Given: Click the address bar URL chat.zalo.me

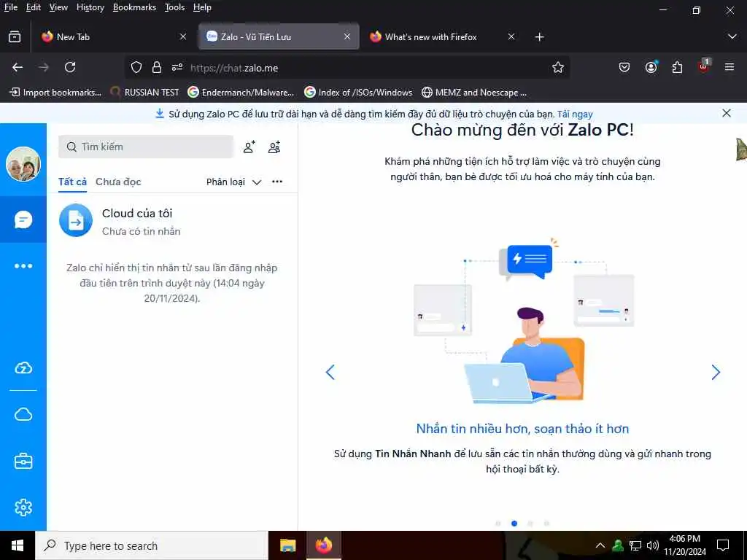Looking at the screenshot, I should tap(234, 68).
